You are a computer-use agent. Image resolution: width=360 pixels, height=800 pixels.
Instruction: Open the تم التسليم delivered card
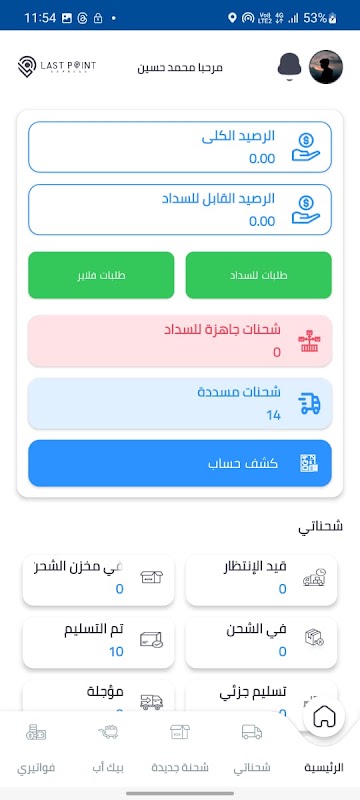tap(98, 643)
